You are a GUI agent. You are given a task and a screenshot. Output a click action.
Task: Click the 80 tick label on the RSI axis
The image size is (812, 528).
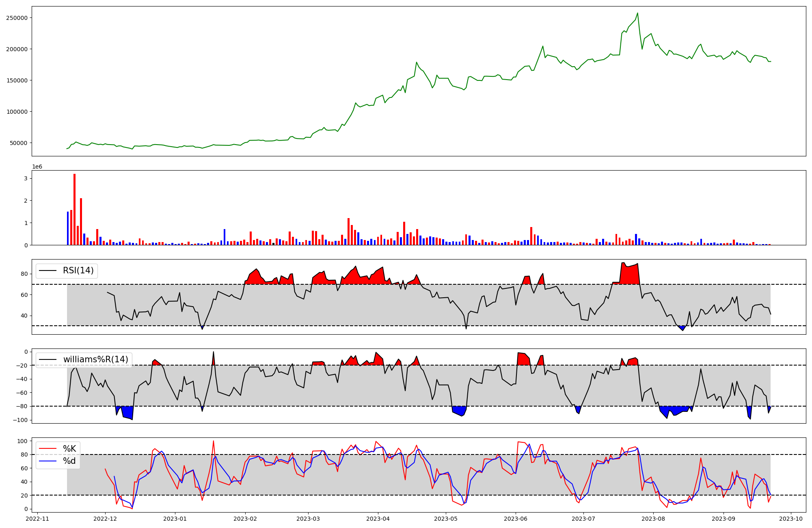24,274
